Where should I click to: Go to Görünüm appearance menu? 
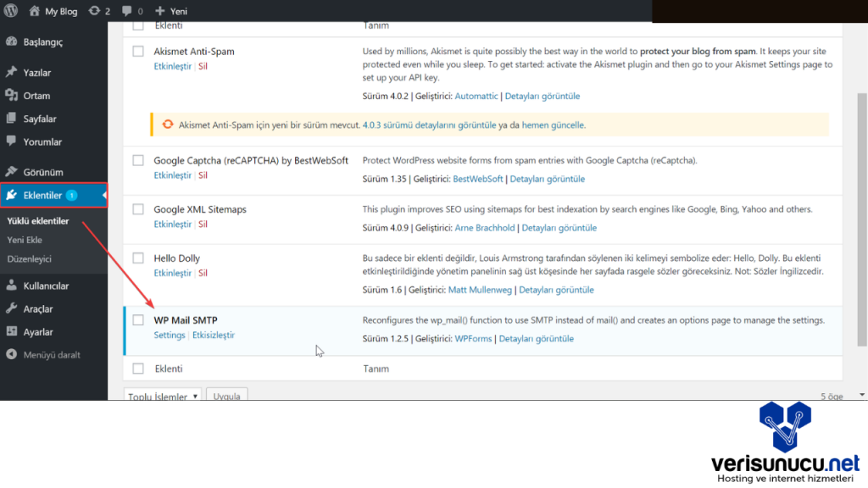click(x=43, y=172)
